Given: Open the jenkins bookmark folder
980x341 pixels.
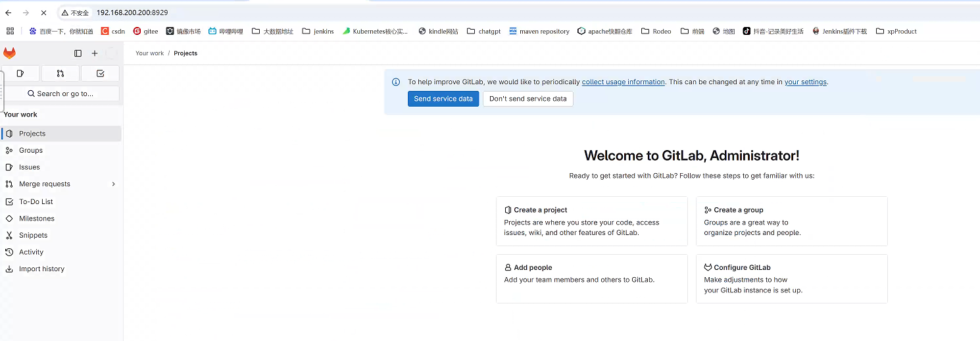Looking at the screenshot, I should [318, 31].
